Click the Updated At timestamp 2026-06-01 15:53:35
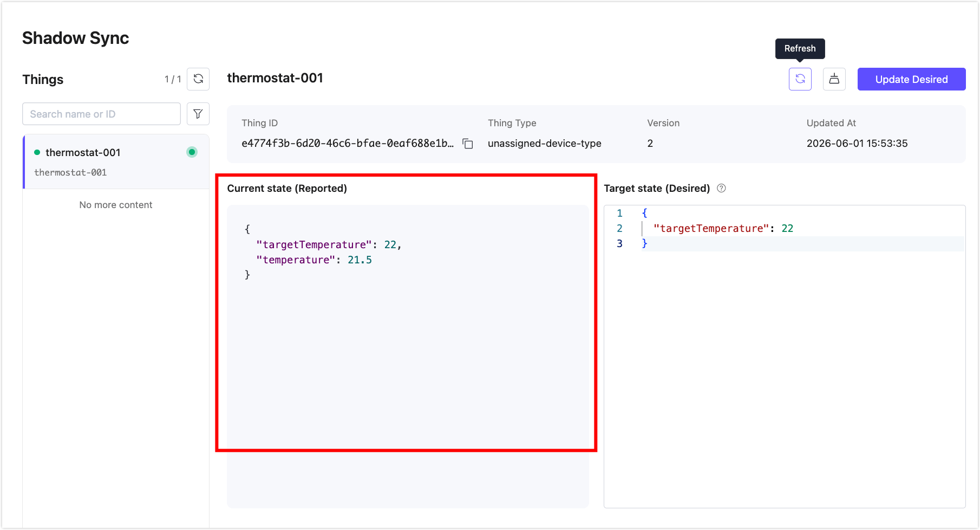 857,144
